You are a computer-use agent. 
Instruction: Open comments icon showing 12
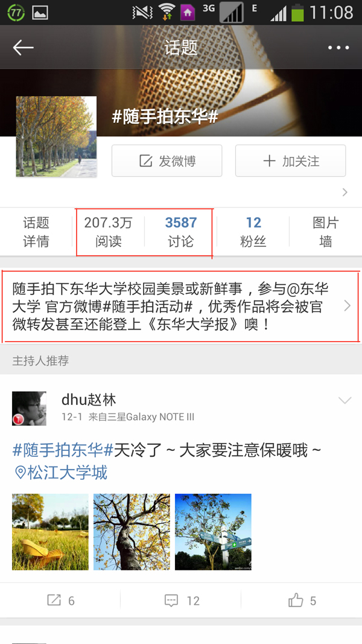(x=181, y=601)
